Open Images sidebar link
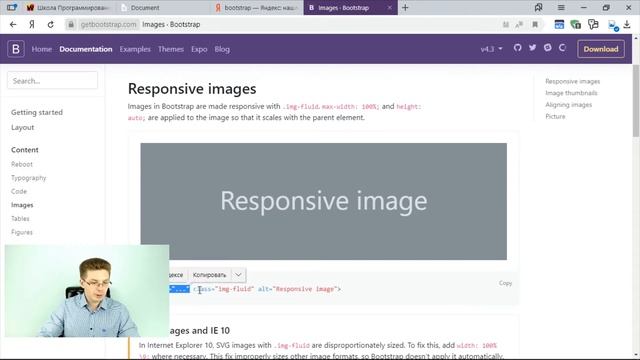The width and height of the screenshot is (640, 360). [x=22, y=205]
